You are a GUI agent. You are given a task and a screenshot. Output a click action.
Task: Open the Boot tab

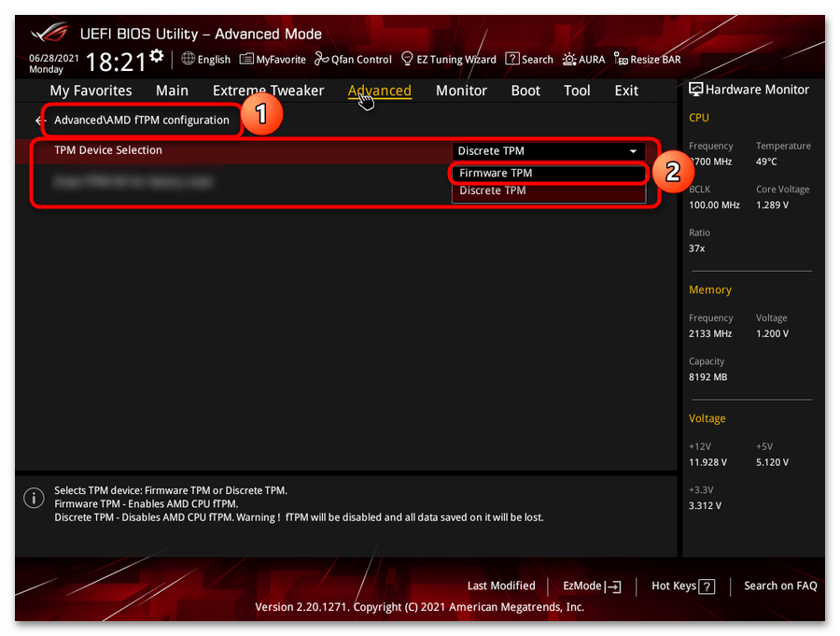click(525, 91)
